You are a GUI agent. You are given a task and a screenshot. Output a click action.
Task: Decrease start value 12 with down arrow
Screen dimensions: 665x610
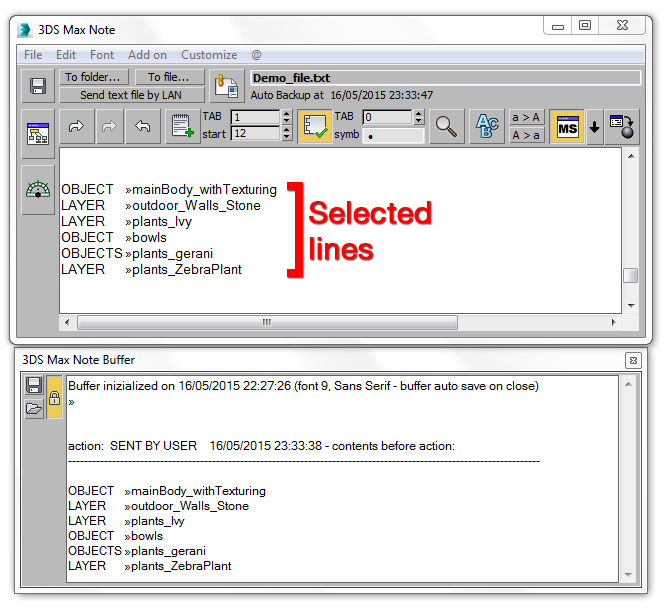pos(287,137)
